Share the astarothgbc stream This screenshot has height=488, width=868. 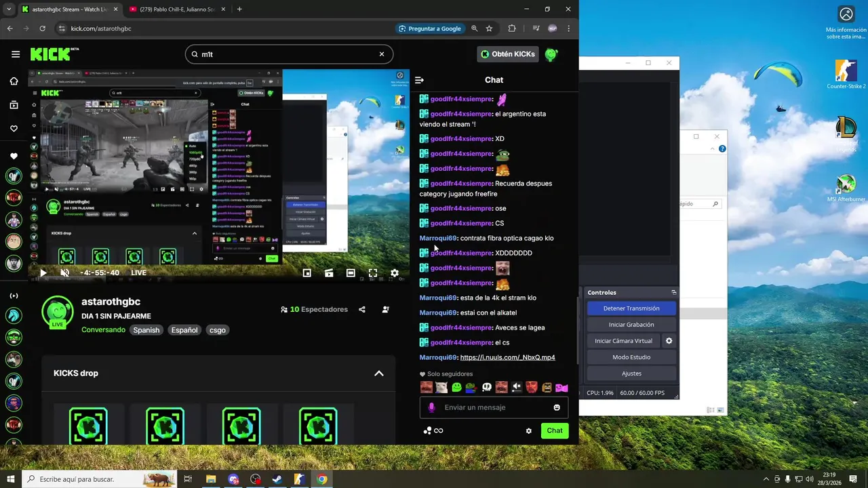[362, 310]
